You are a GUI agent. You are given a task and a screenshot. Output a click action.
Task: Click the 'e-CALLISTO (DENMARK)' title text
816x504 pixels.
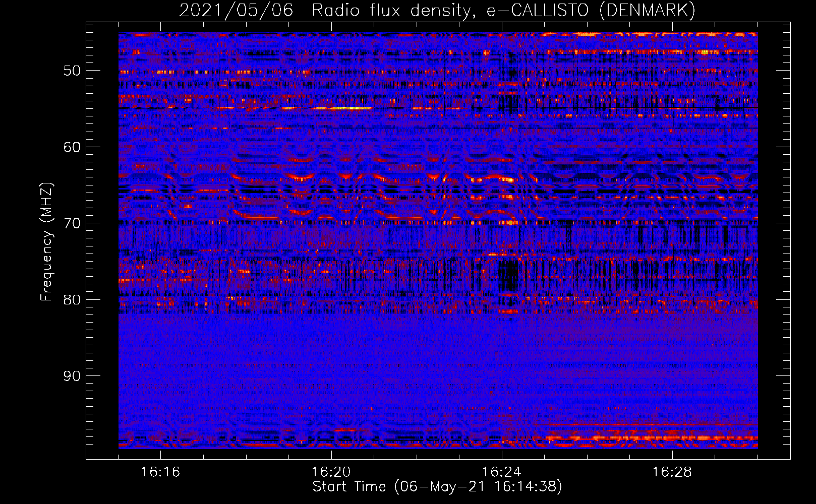(591, 11)
